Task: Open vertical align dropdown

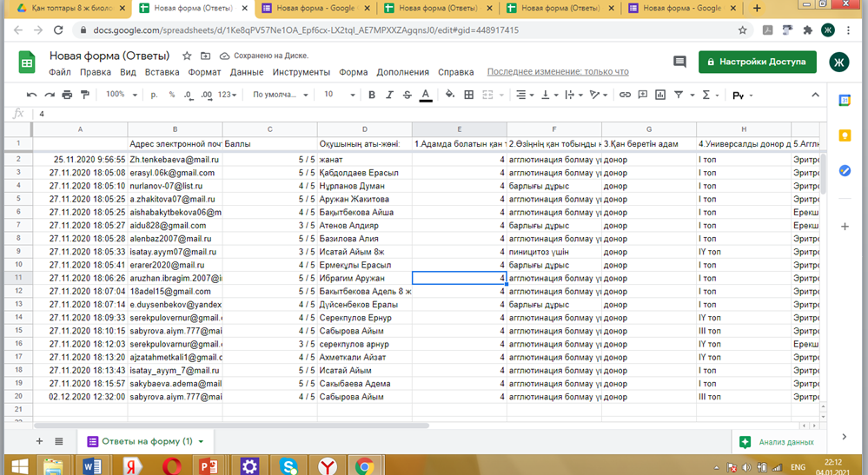Action: click(x=549, y=96)
